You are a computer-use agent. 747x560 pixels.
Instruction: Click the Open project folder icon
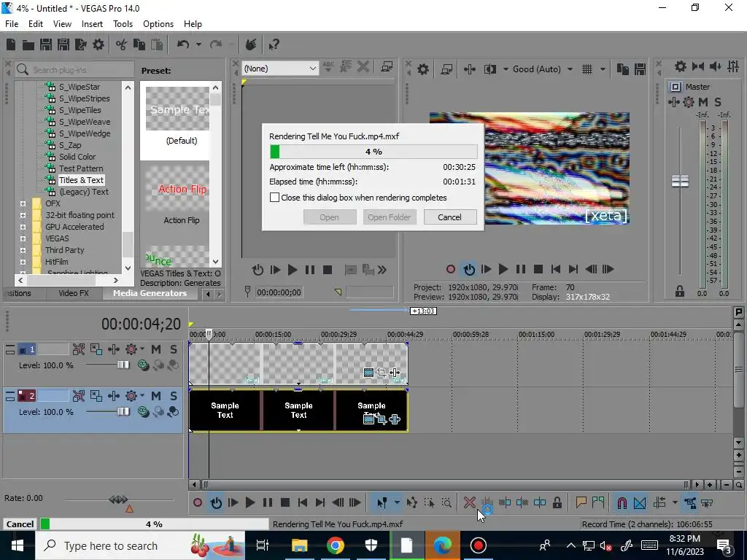click(28, 44)
